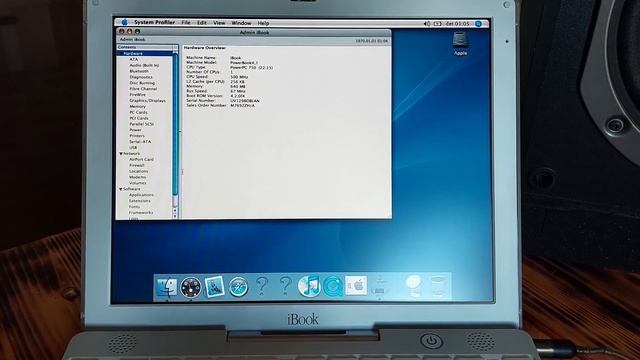Select Audio (Built In) item
The width and height of the screenshot is (640, 360).
pyautogui.click(x=144, y=65)
